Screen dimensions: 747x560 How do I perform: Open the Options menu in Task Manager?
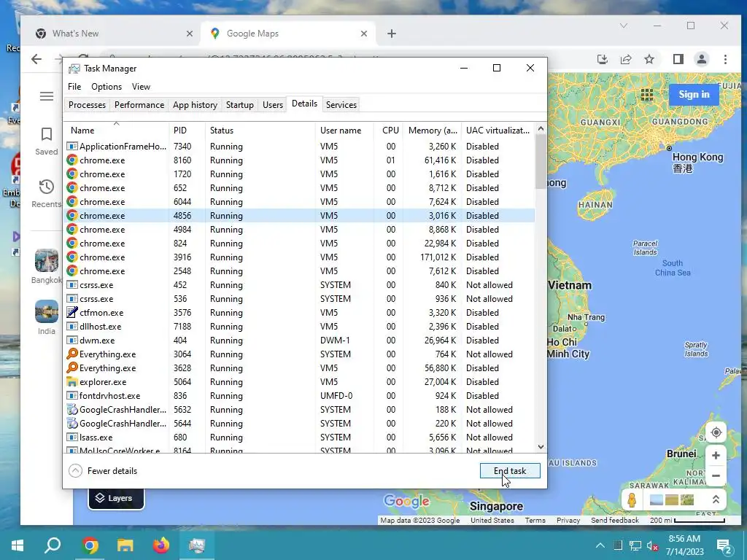tap(107, 87)
